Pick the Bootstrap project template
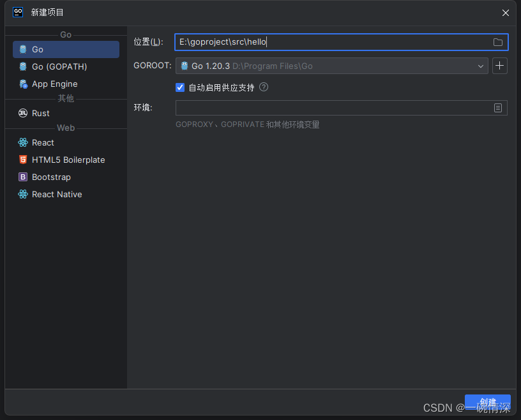 [x=66, y=177]
